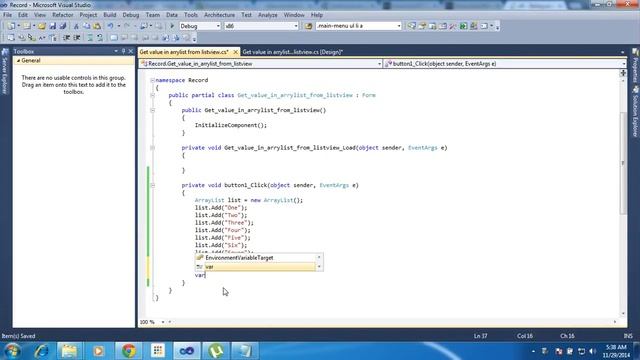Click the Decrease Line Indent icon
Screen dimensions: 640x360
coord(66,38)
